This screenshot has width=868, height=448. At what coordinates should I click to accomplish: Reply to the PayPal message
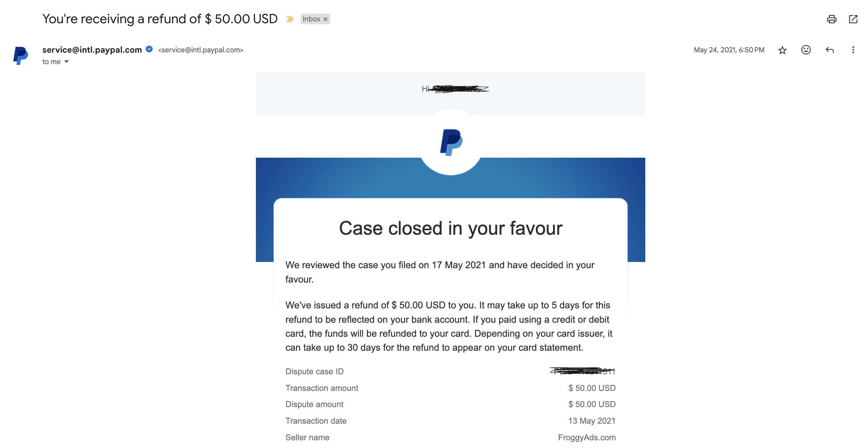coord(830,50)
